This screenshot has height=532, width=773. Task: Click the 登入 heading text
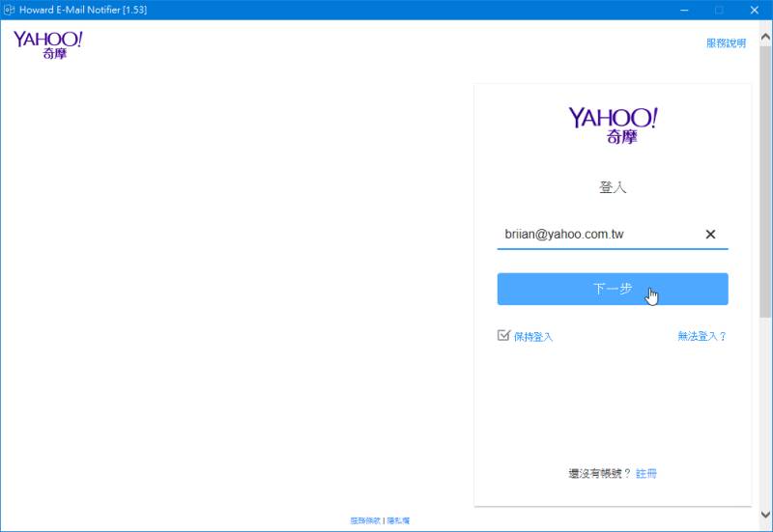point(613,187)
